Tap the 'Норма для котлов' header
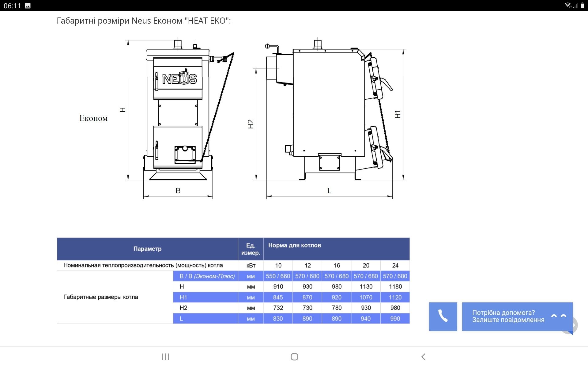 [295, 245]
